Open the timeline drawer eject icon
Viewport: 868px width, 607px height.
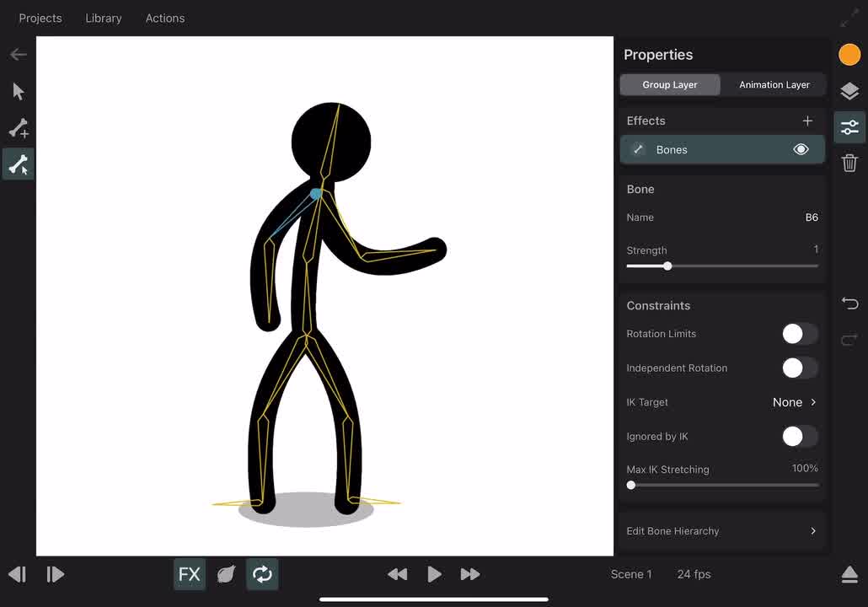tap(849, 574)
